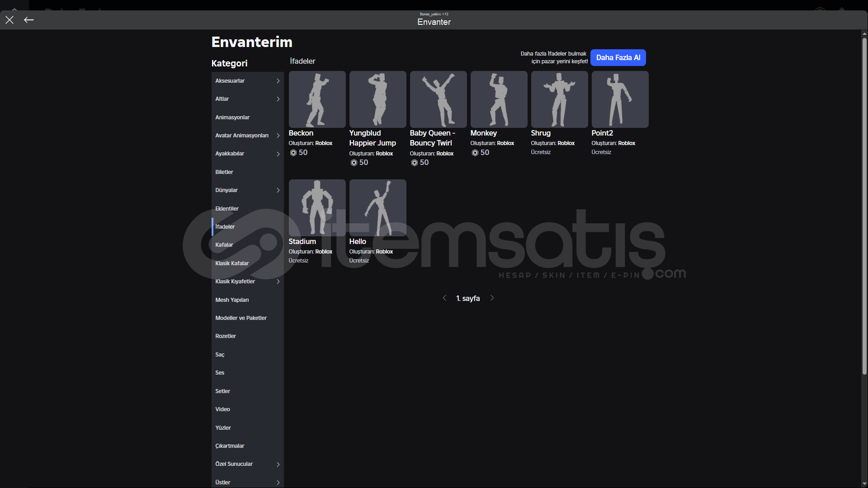Open the Stadium emote thumbnail

point(317,208)
